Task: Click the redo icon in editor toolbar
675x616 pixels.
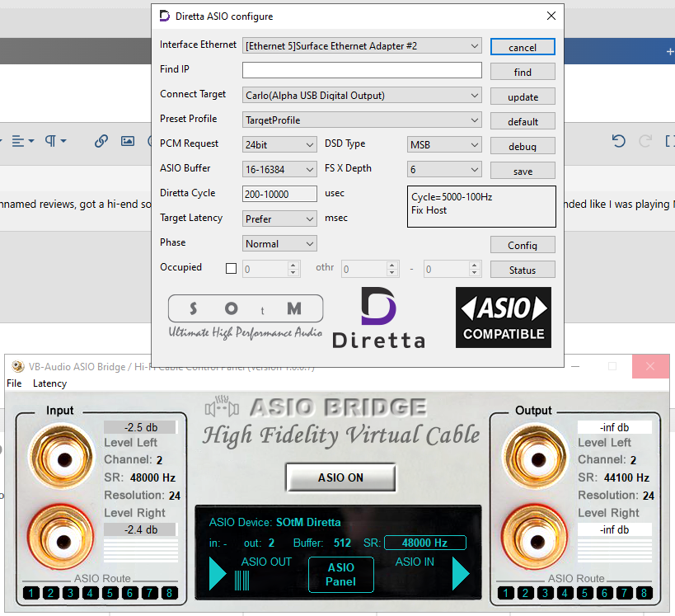Action: (x=645, y=141)
